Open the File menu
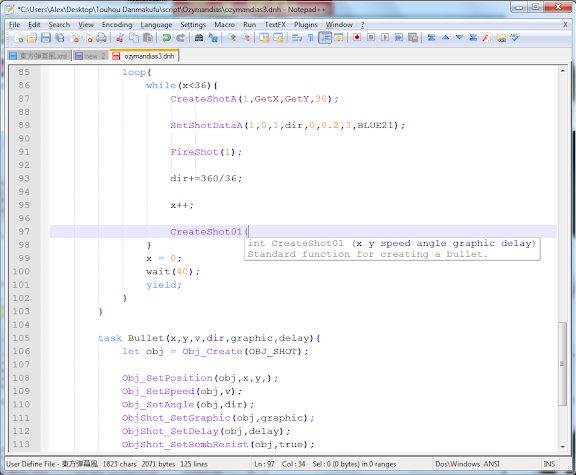Image resolution: width=576 pixels, height=475 pixels. point(14,25)
